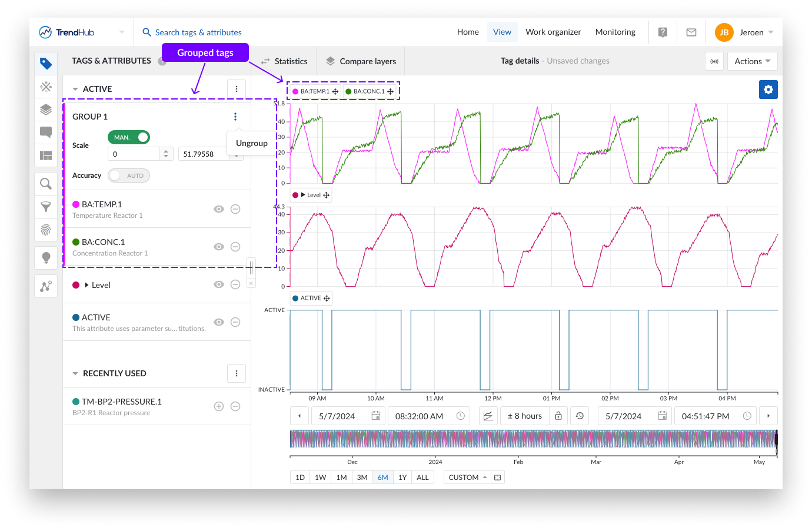Open the fingerprint tool in sidebar
812x530 pixels.
(46, 230)
